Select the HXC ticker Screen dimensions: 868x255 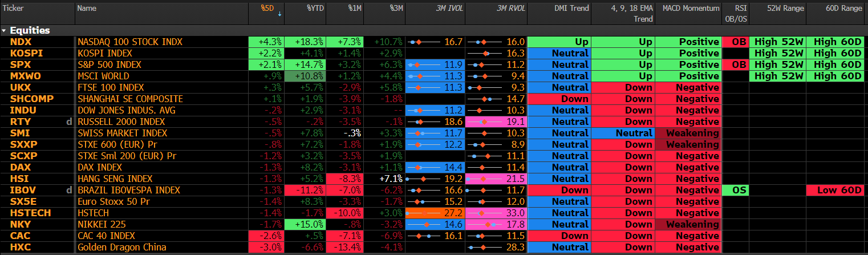(x=20, y=247)
